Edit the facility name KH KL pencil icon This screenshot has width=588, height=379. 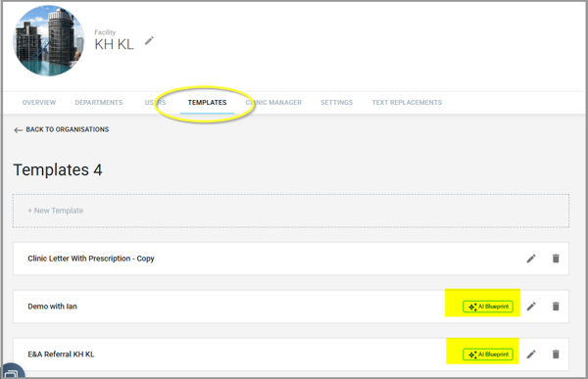(x=149, y=40)
